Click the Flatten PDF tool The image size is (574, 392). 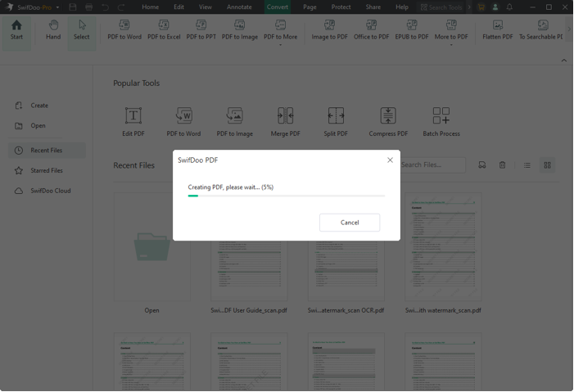(x=498, y=30)
